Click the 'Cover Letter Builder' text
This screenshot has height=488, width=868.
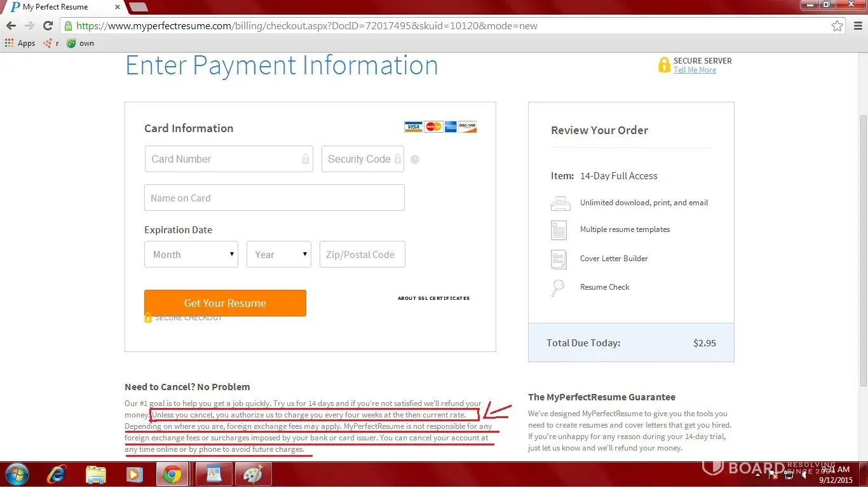[614, 259]
